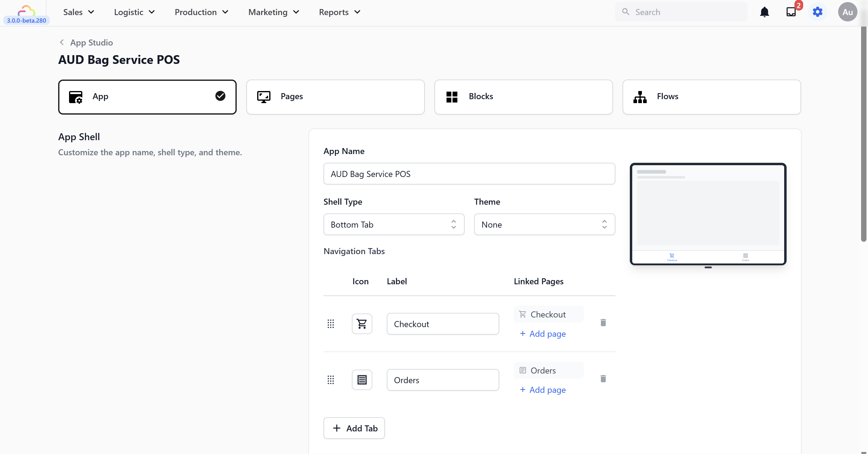Viewport: 868px width, 454px height.
Task: Open the Theme dropdown
Action: 544,224
